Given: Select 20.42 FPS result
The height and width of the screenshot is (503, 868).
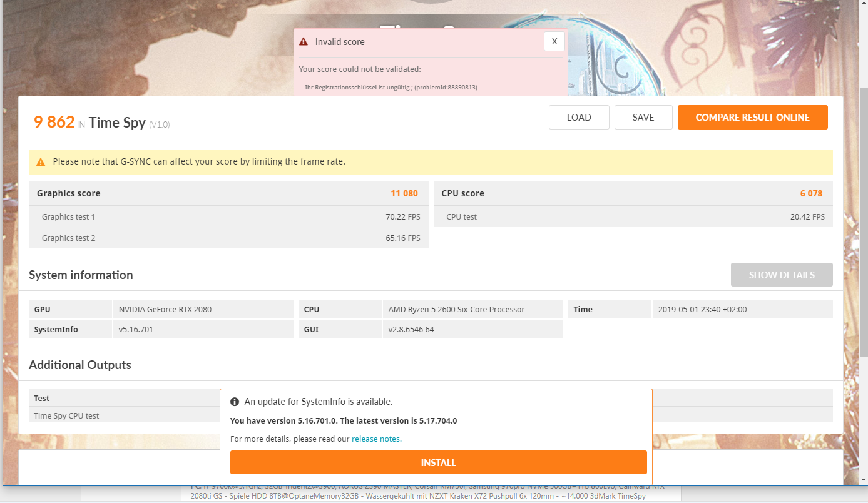Looking at the screenshot, I should coord(807,217).
